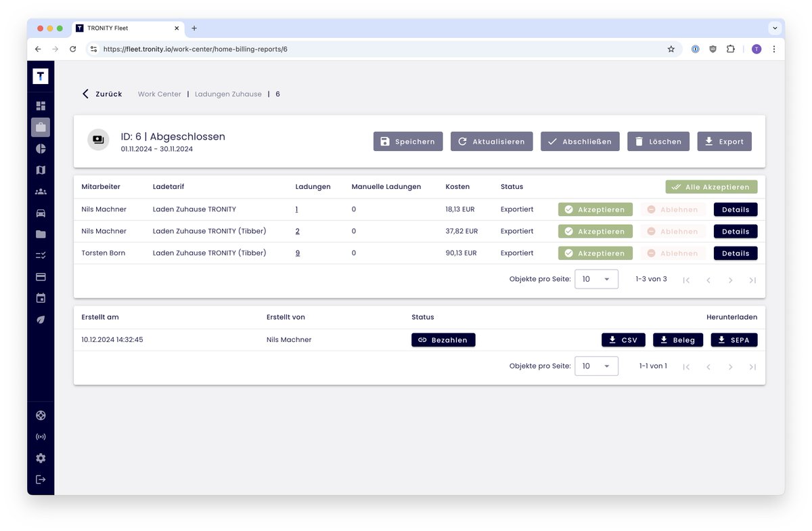Image resolution: width=812 pixels, height=531 pixels.
Task: Open the map icon in sidebar
Action: point(41,170)
